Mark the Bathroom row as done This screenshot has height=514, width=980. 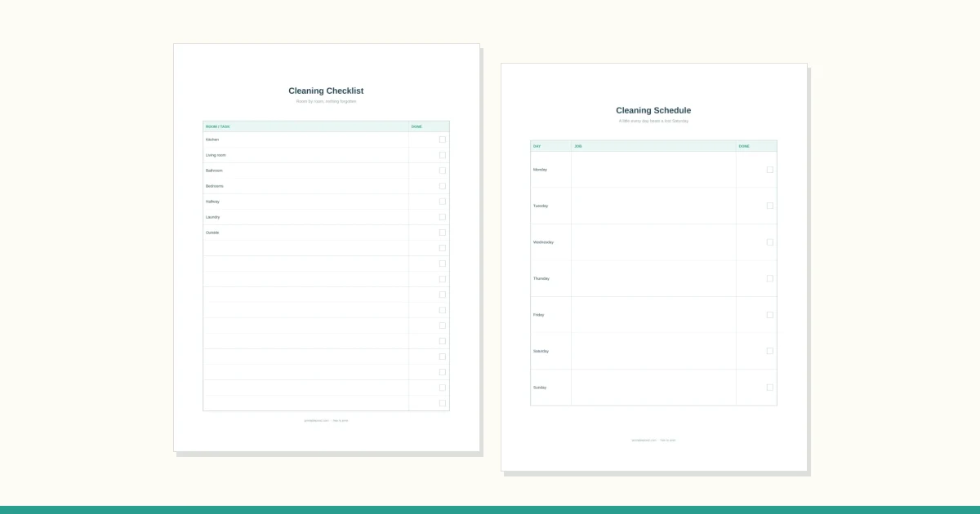point(443,171)
